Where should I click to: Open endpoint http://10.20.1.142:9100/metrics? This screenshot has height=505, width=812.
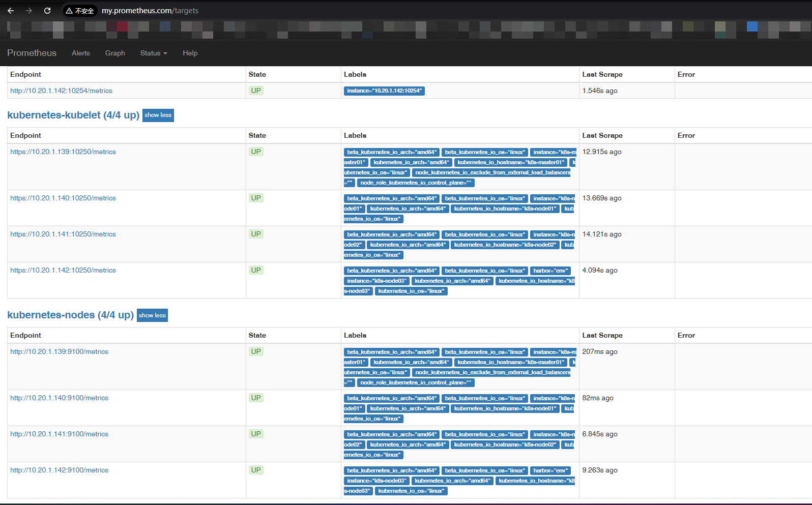click(x=59, y=470)
